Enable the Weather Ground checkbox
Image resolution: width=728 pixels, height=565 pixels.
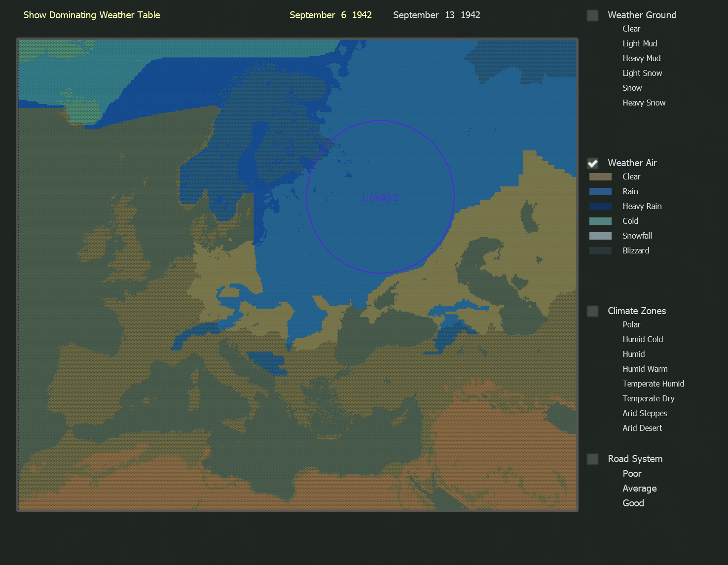click(592, 15)
